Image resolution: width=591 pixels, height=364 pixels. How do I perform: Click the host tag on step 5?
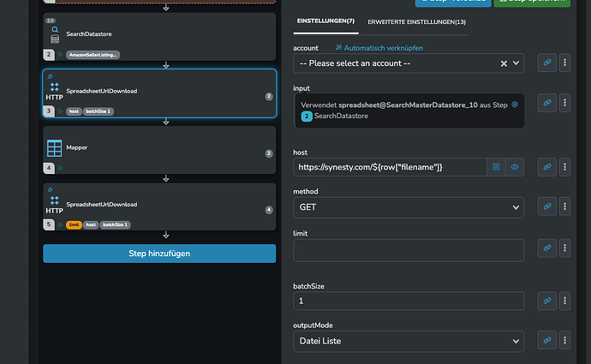click(91, 224)
